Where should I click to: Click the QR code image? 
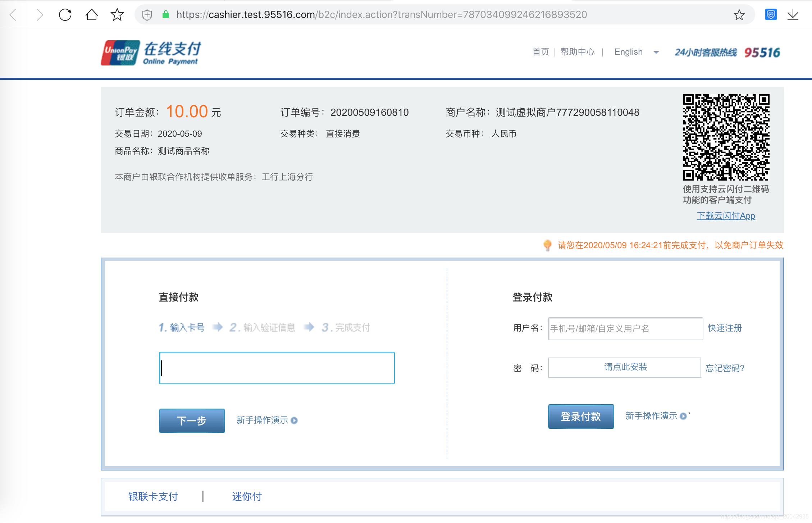726,137
